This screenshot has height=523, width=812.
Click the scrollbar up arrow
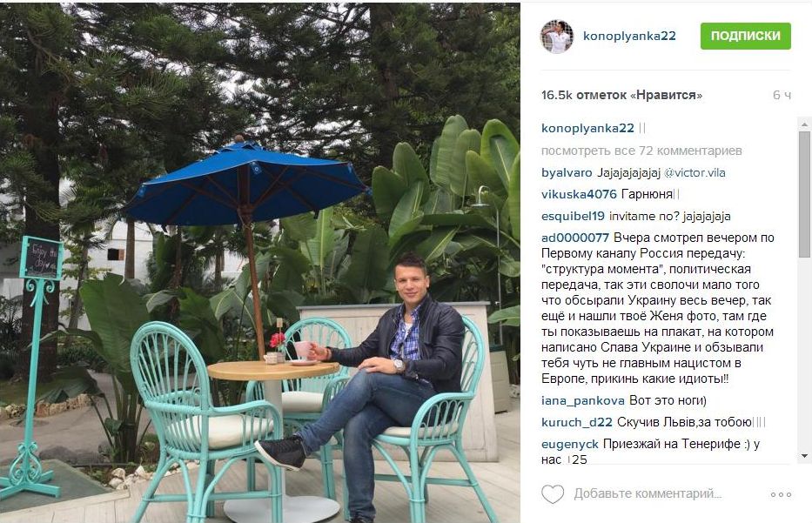click(x=804, y=124)
